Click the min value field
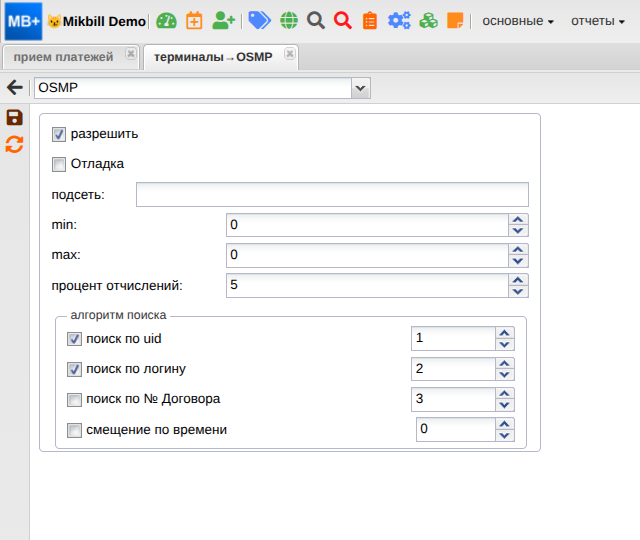The image size is (640, 540). tap(367, 225)
